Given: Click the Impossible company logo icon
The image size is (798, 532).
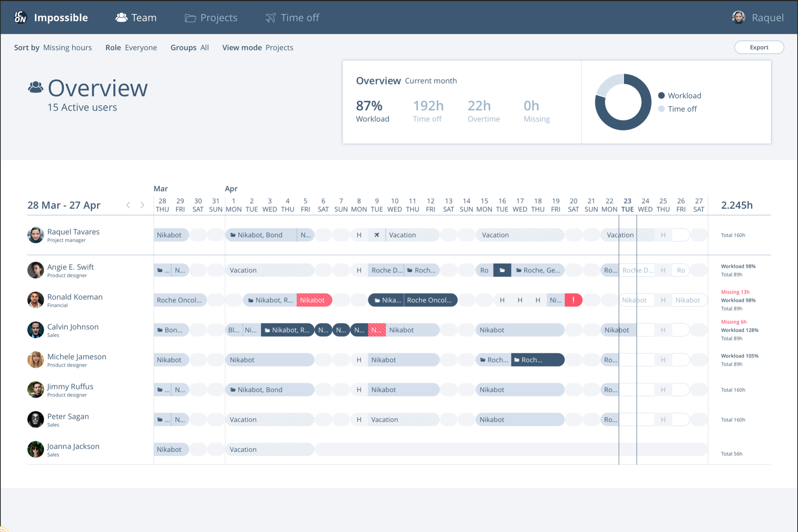Looking at the screenshot, I should (x=20, y=17).
